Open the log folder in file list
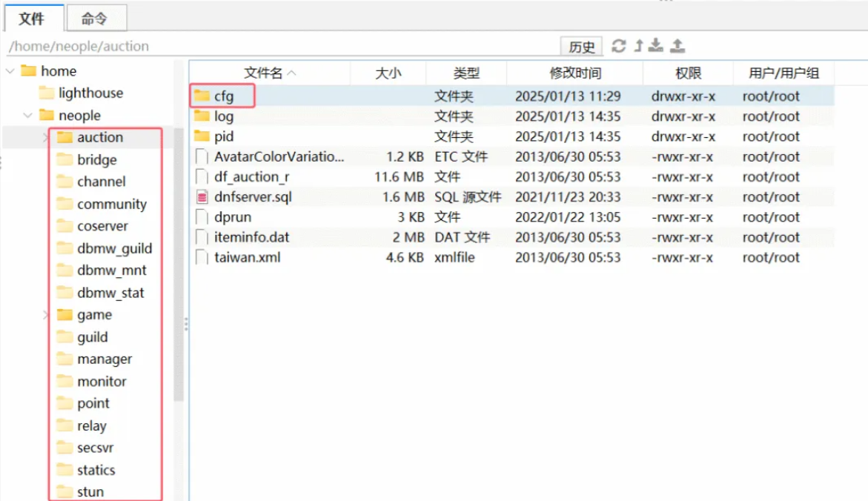This screenshot has height=501, width=868. pos(223,116)
